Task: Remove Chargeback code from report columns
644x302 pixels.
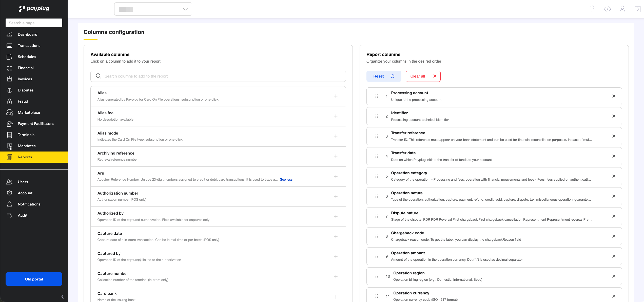Action: point(614,236)
